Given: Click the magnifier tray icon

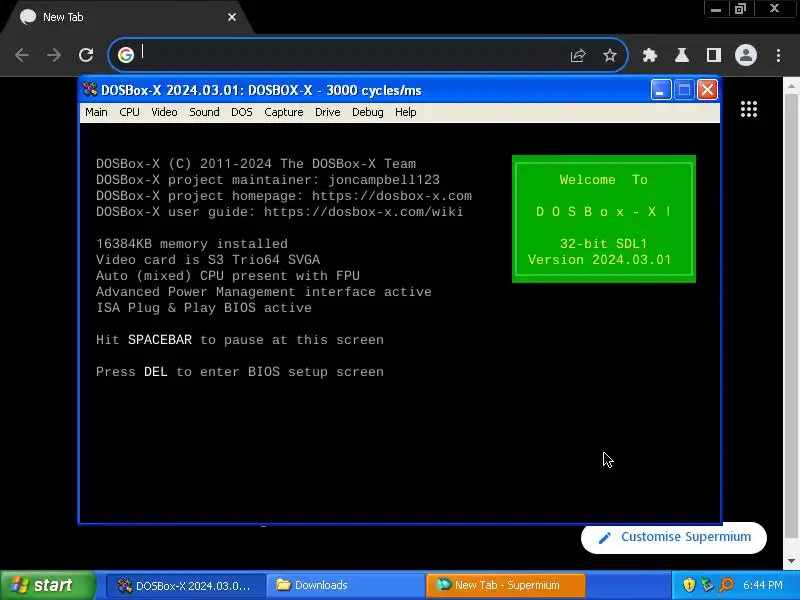Looking at the screenshot, I should tap(726, 585).
